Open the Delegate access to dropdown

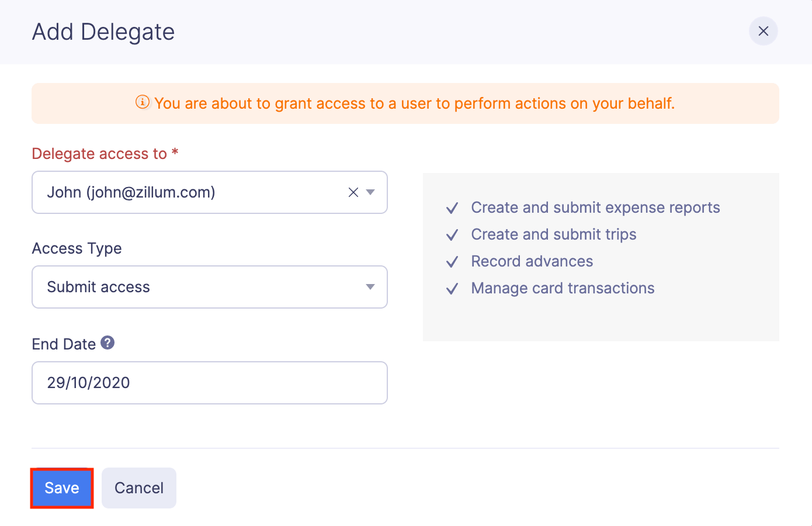(372, 192)
